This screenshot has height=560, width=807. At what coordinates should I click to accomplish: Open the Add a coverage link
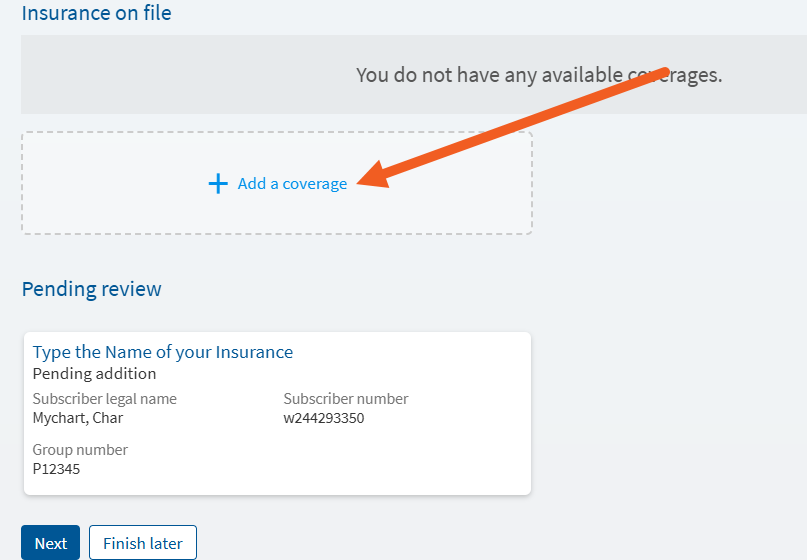click(x=278, y=184)
